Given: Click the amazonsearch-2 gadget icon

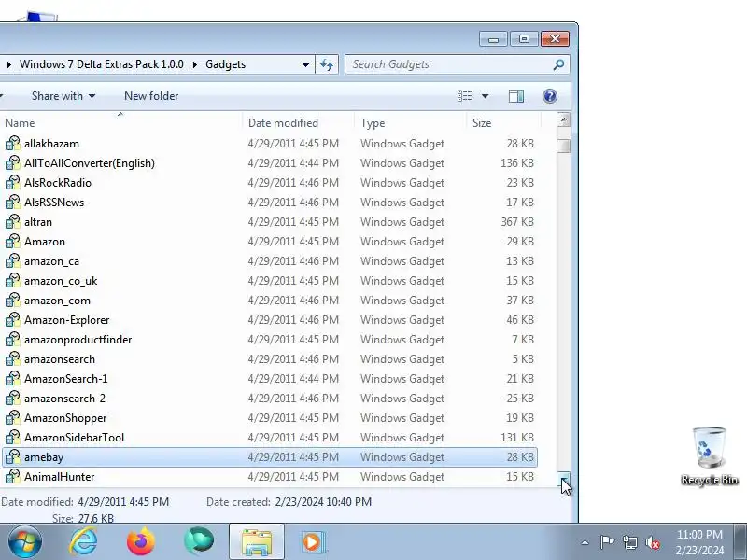Looking at the screenshot, I should (13, 399).
